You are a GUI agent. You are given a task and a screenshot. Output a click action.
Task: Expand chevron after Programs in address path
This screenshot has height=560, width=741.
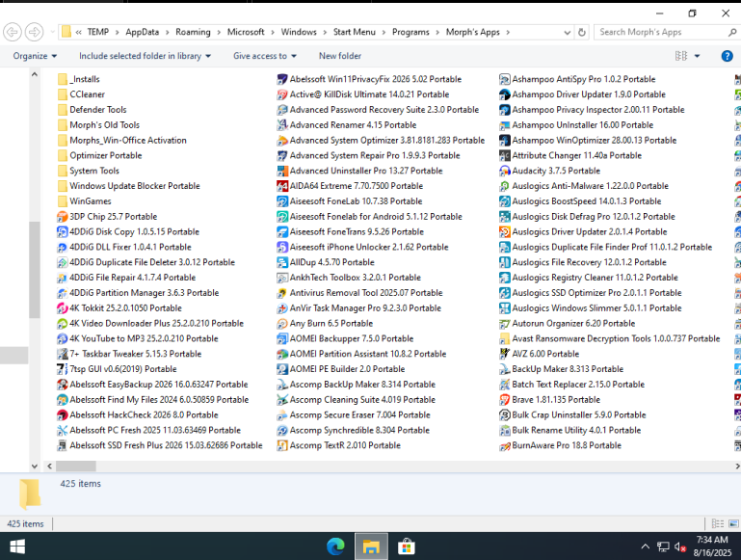[437, 32]
